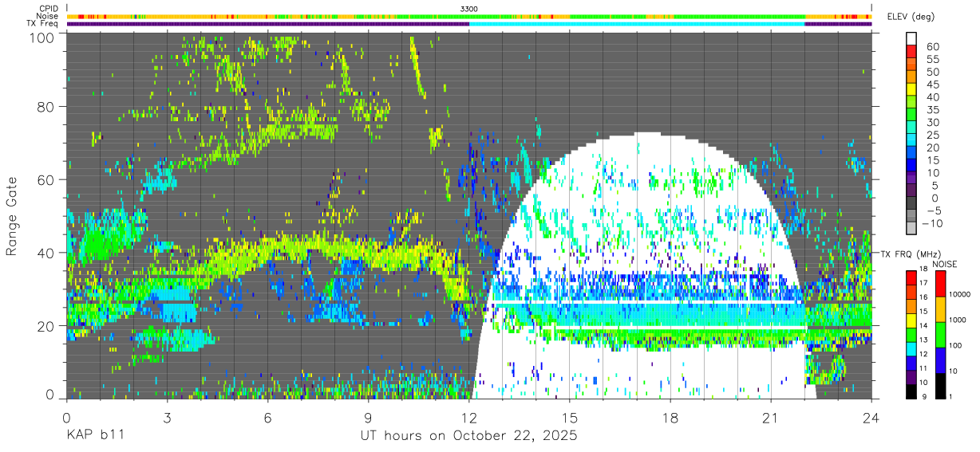980x452 pixels.
Task: Click the 'Range Gate' y-axis label
Action: click(12, 217)
